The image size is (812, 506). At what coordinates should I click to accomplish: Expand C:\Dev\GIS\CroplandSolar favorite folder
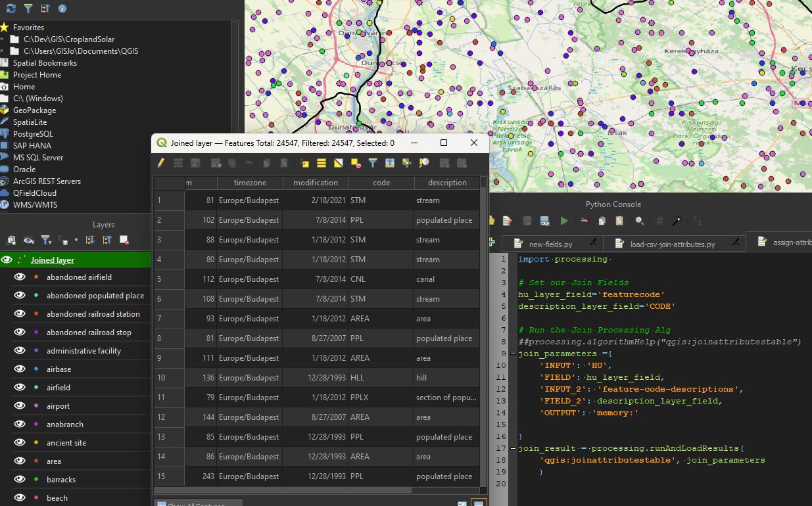coord(3,39)
